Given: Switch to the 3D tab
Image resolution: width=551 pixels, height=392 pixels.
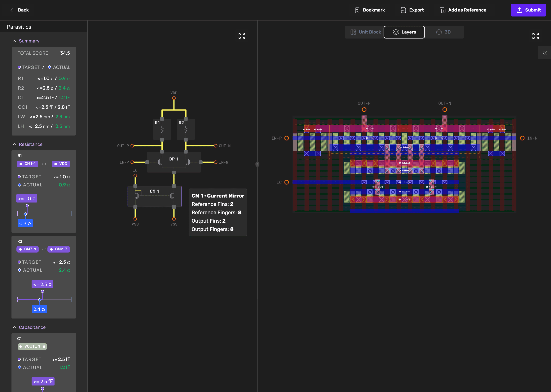Looking at the screenshot, I should (x=443, y=32).
